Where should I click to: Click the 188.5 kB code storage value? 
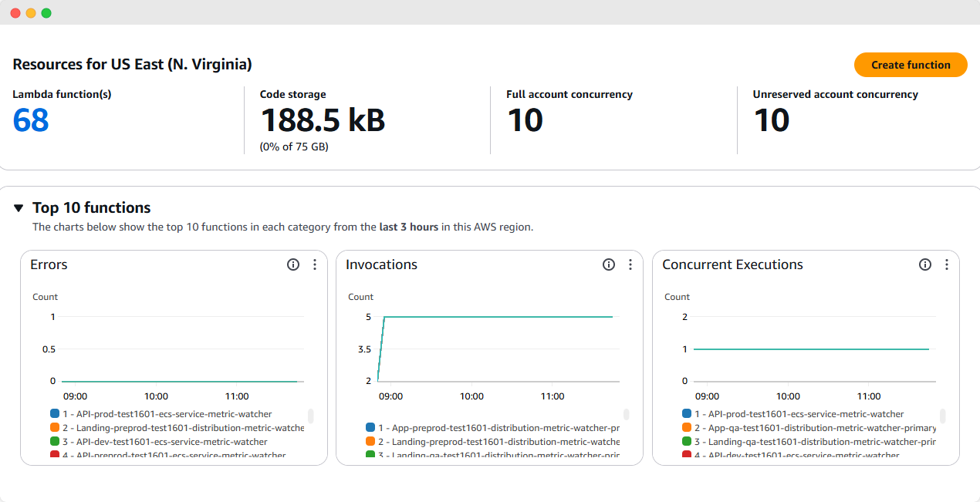coord(323,120)
